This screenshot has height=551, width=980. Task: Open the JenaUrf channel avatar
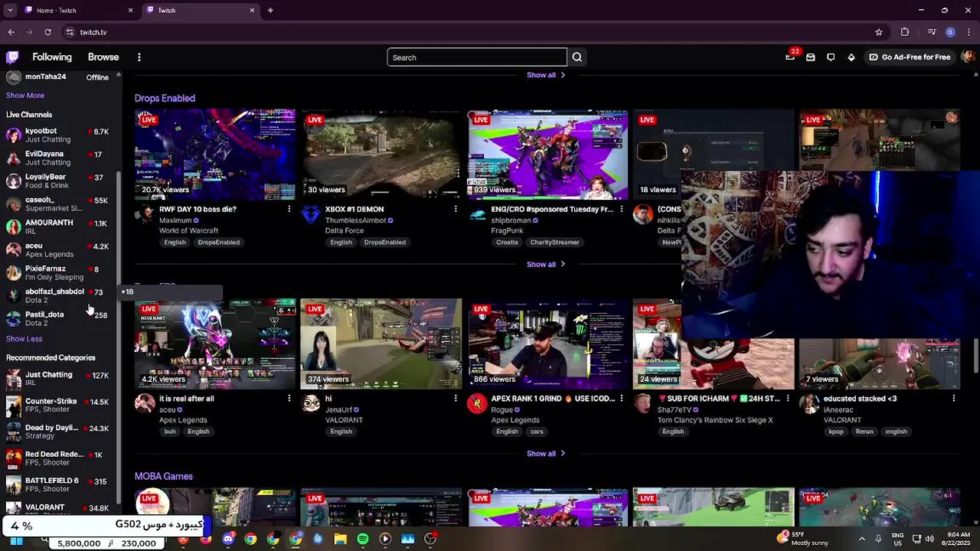point(311,404)
